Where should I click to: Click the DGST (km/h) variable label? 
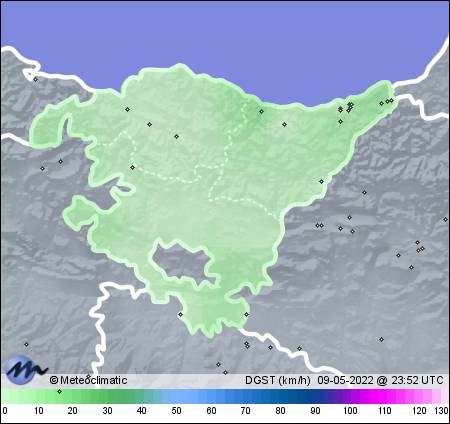278,380
